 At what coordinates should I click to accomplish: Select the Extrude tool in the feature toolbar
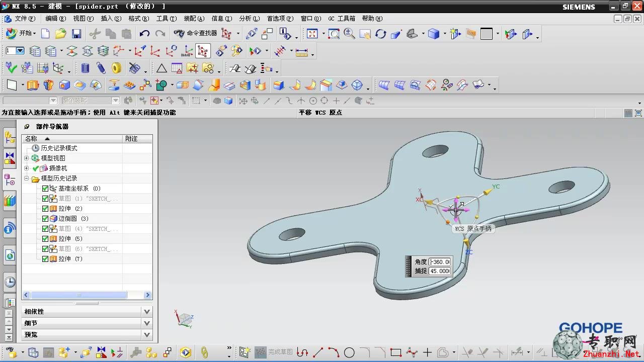pyautogui.click(x=33, y=85)
